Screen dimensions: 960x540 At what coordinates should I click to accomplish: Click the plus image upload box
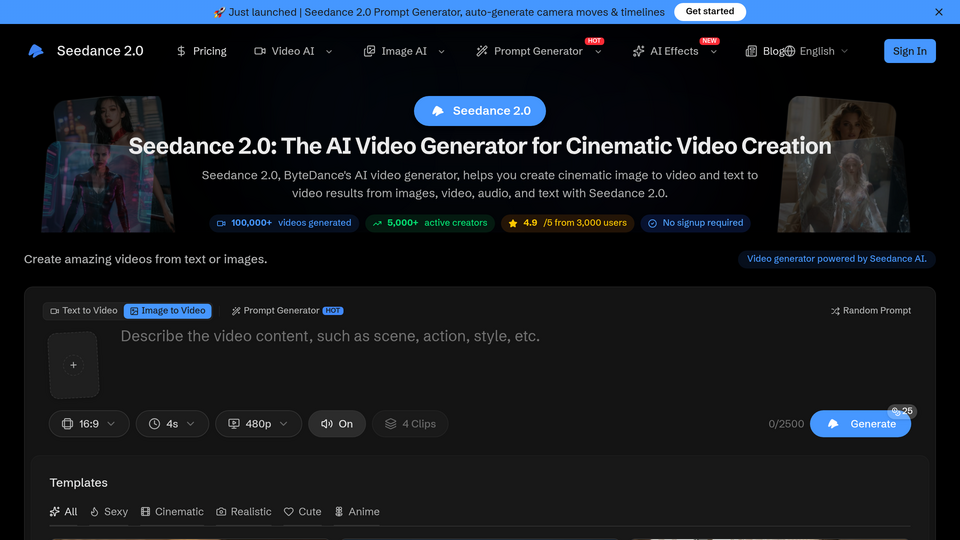coord(73,365)
